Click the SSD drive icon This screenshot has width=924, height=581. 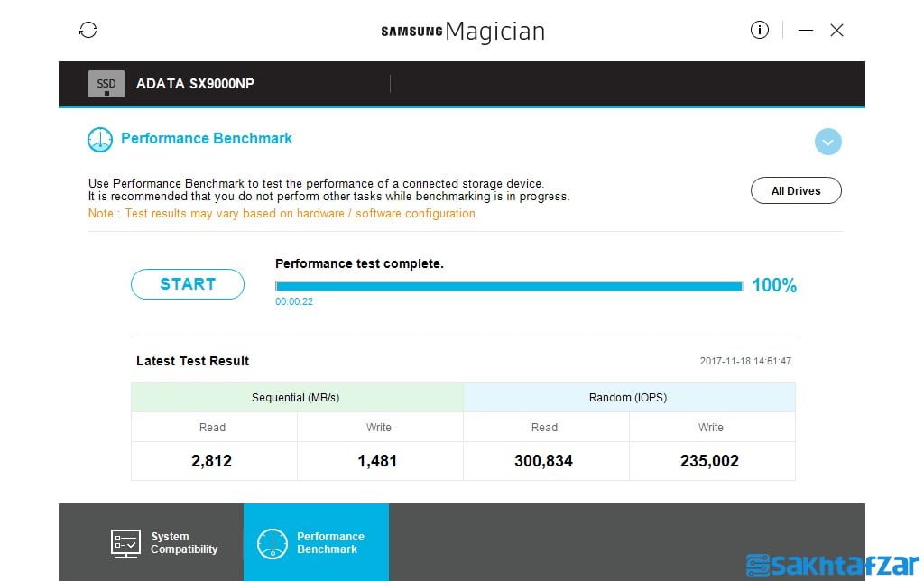pos(106,84)
